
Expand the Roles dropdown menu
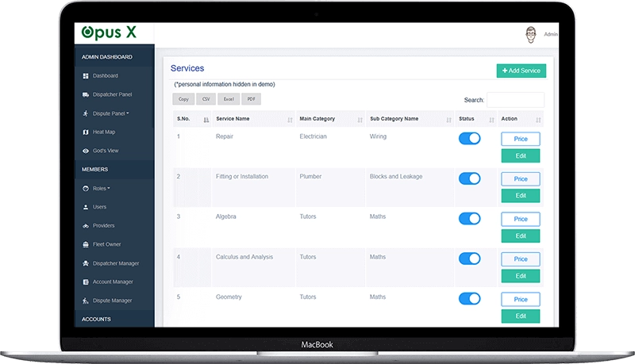coord(102,189)
